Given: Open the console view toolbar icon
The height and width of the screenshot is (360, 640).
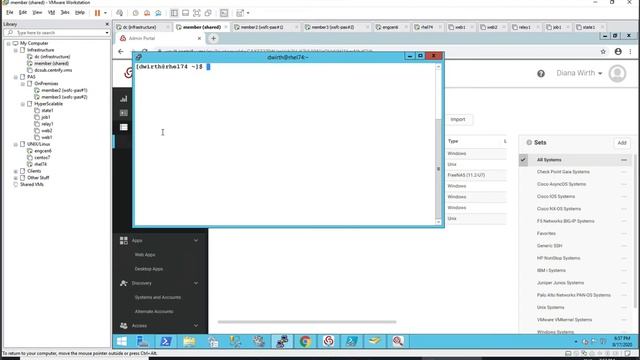Looking at the screenshot, I should [224, 13].
